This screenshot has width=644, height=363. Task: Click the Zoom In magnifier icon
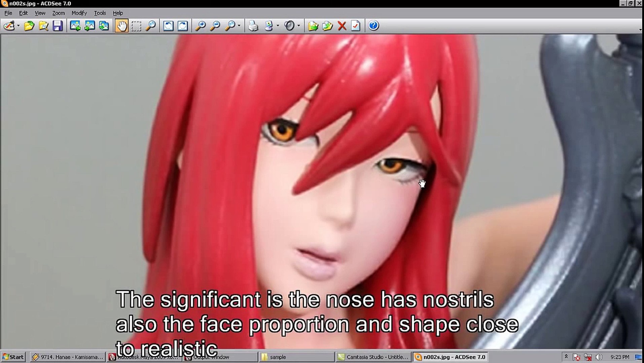point(201,26)
